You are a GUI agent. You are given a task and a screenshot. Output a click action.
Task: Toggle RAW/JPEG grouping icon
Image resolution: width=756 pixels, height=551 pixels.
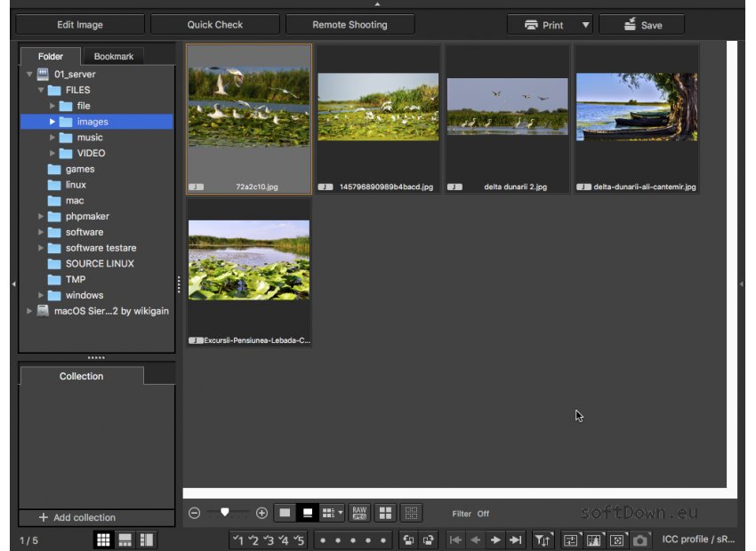tap(359, 513)
